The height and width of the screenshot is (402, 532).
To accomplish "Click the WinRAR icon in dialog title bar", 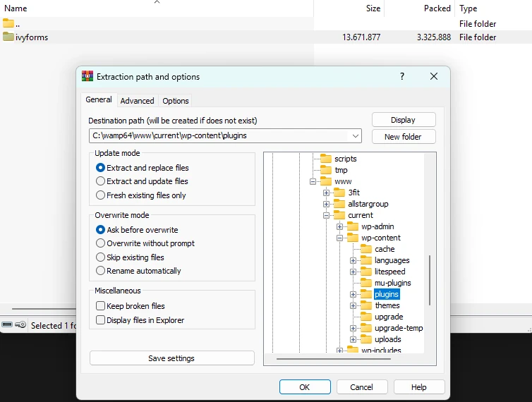I will click(x=87, y=76).
